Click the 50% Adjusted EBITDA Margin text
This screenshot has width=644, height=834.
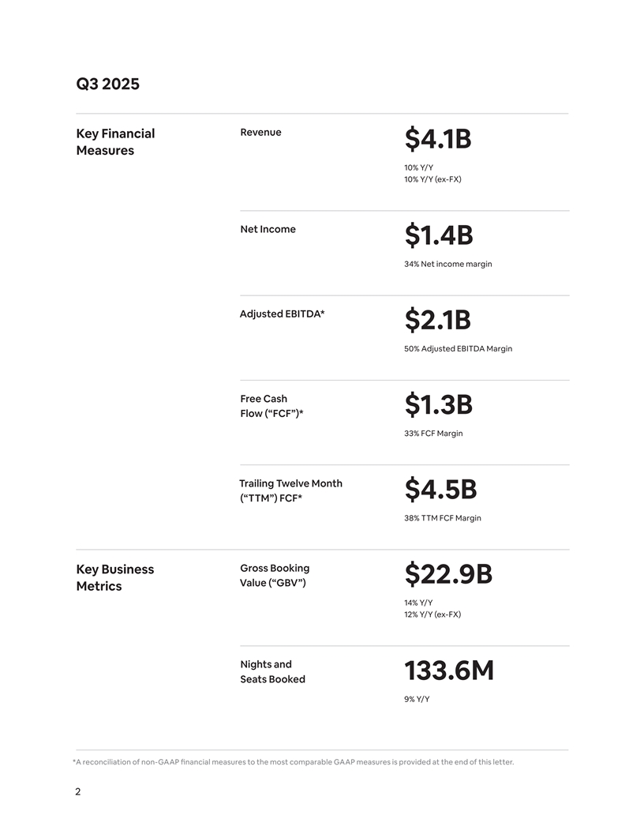(458, 348)
